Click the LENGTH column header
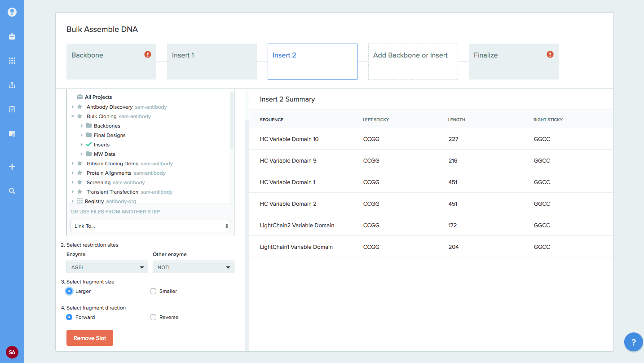The width and height of the screenshot is (644, 363). 457,120
